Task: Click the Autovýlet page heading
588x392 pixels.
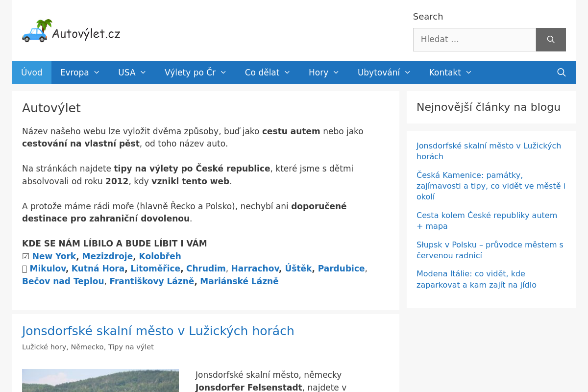Action: [x=51, y=108]
